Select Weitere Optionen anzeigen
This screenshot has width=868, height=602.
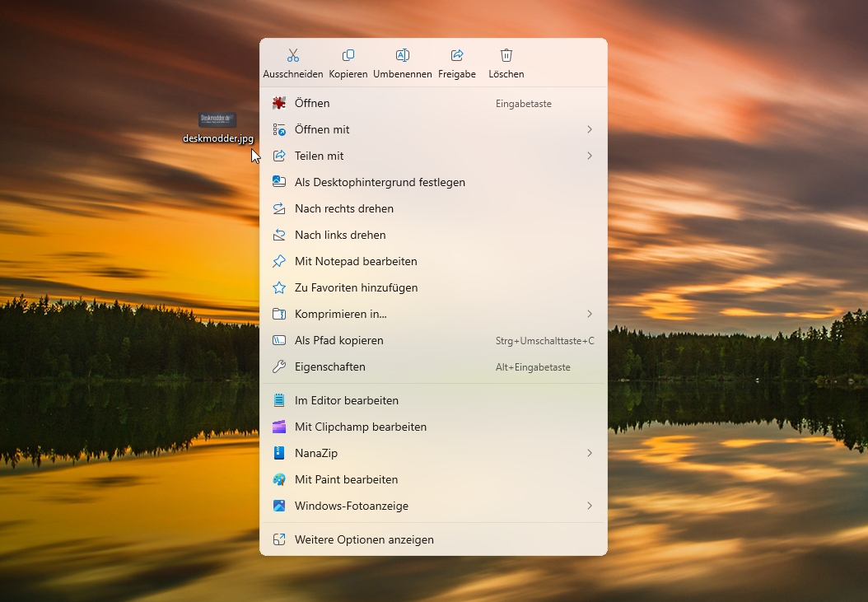433,539
